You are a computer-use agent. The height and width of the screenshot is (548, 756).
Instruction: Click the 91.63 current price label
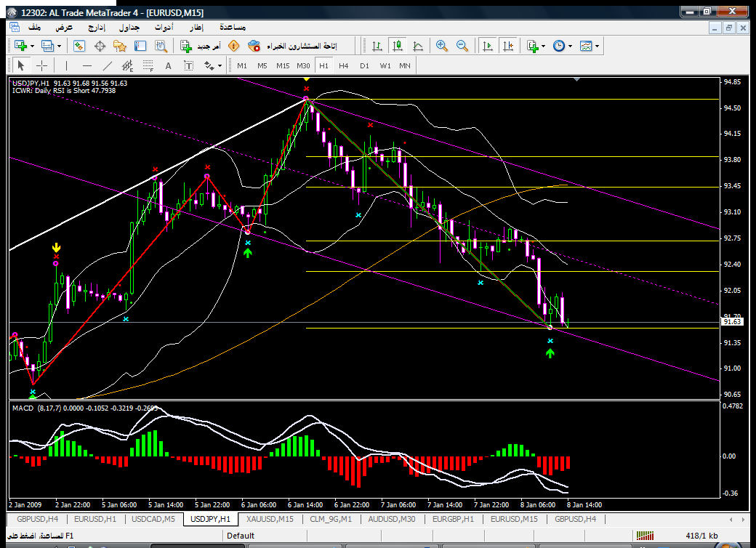[x=731, y=321]
